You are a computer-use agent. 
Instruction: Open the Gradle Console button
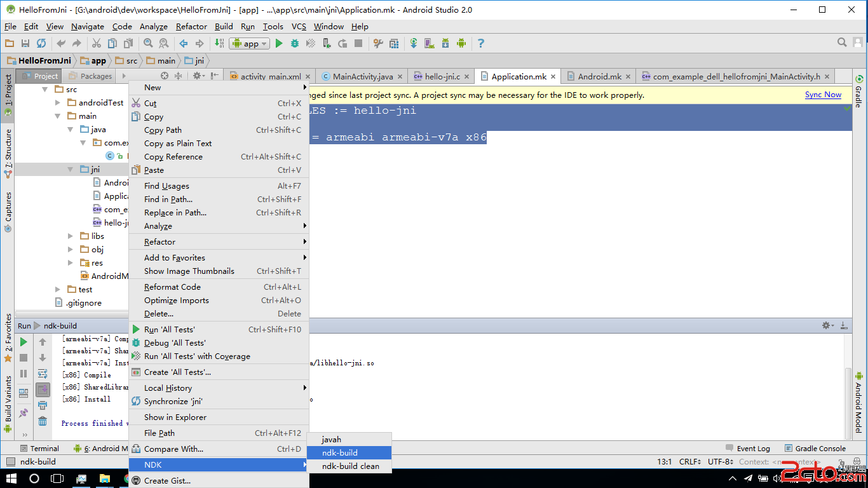(815, 448)
